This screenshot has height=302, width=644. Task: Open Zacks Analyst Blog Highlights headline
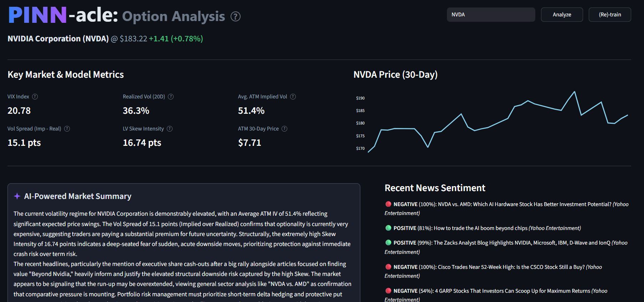pos(506,247)
